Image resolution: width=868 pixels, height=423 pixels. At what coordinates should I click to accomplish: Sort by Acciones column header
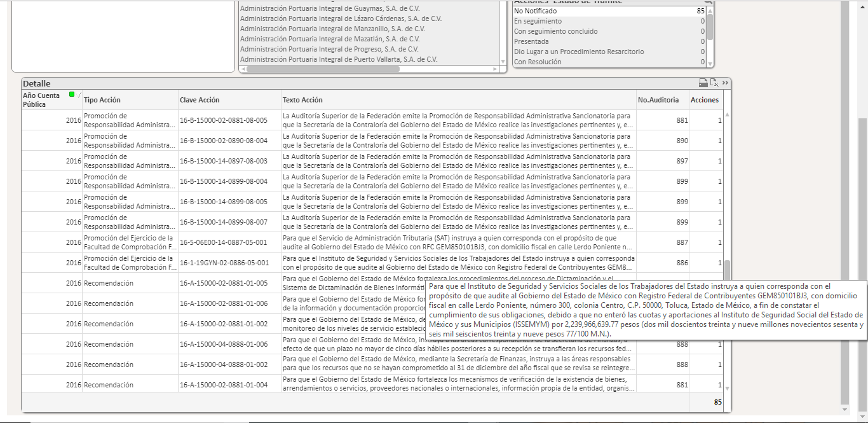705,100
